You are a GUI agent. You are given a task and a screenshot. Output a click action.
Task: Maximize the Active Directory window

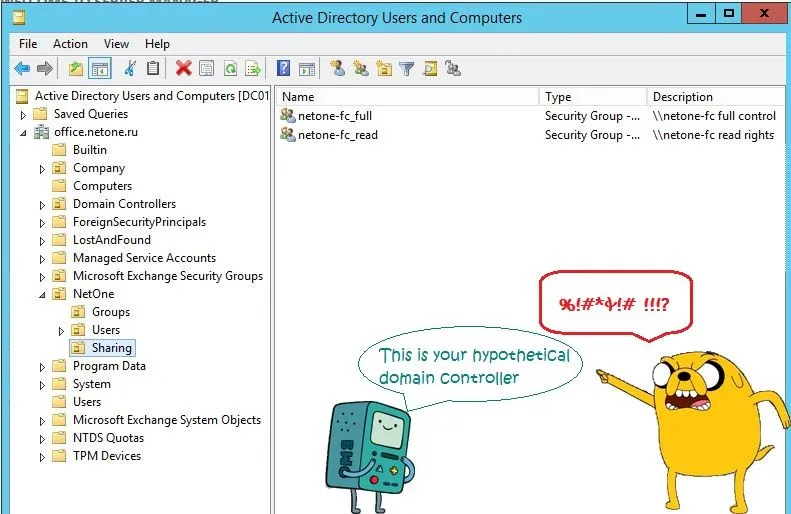click(x=728, y=14)
